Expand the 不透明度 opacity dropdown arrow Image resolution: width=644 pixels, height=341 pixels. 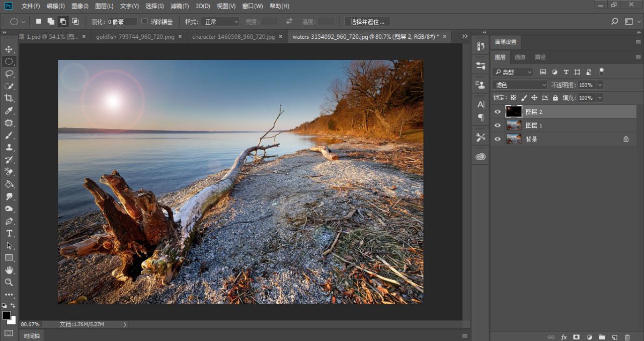point(600,85)
